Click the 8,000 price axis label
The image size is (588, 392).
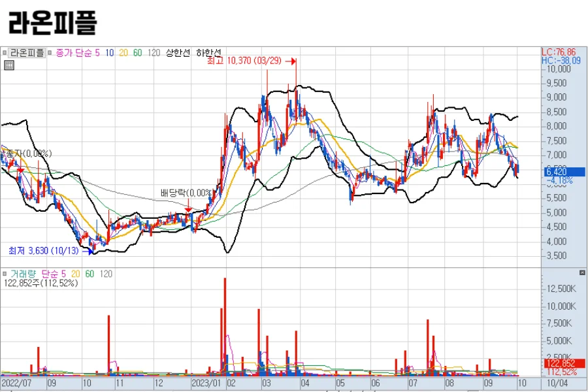point(557,126)
